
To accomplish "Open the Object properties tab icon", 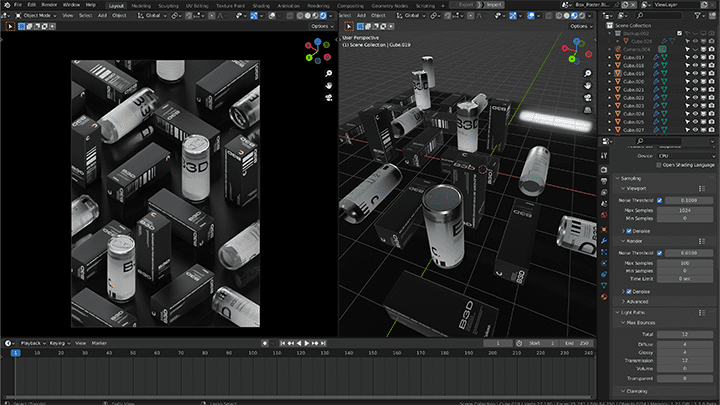I will (x=604, y=229).
